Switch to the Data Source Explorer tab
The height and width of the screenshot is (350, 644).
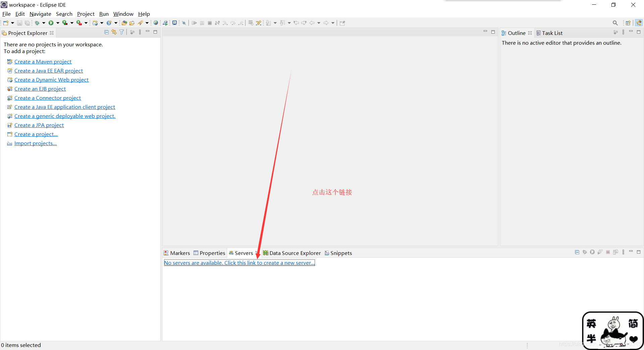(x=292, y=253)
